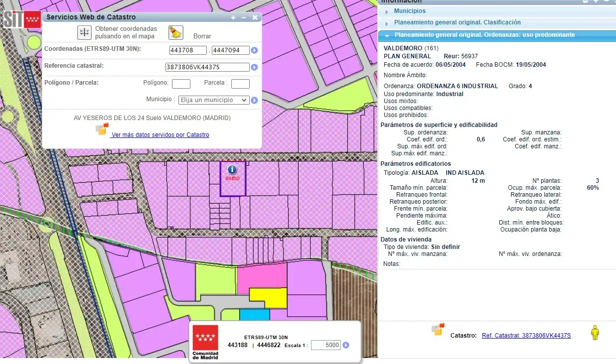Open the yellow street view person icon
616x364 pixels.
point(595,332)
